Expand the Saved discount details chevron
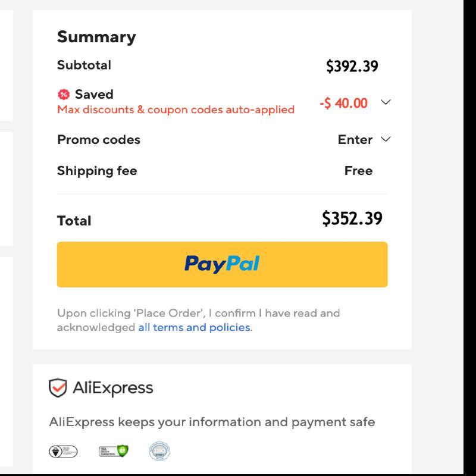The width and height of the screenshot is (476, 476). point(386,102)
